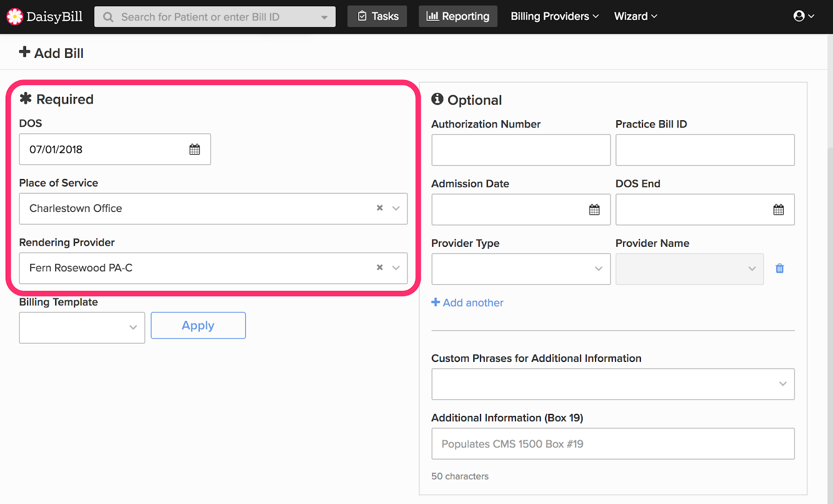Open the Tasks page
The image size is (833, 504).
click(377, 16)
